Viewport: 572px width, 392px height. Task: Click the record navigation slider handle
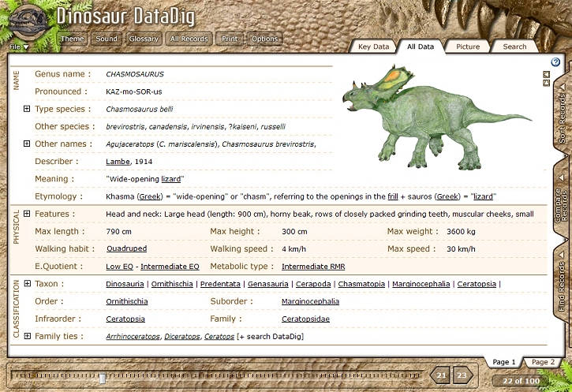tap(103, 379)
